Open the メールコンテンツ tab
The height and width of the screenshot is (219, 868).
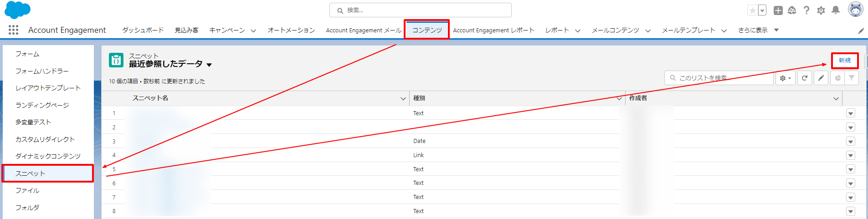click(615, 30)
